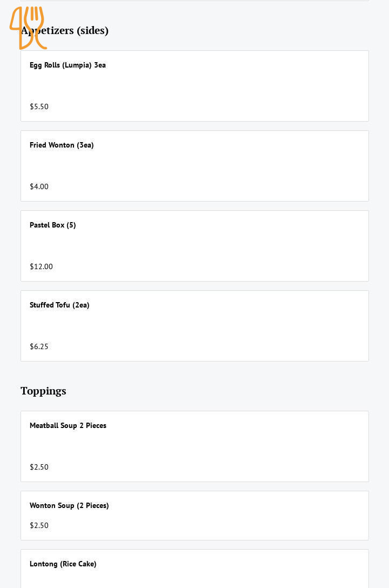Click the $5.50 Egg Rolls price
Image resolution: width=389 pixels, height=588 pixels.
point(39,107)
